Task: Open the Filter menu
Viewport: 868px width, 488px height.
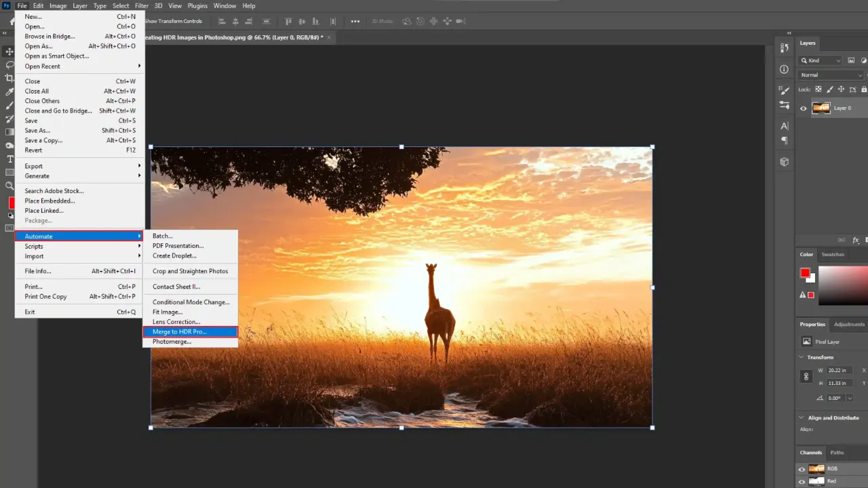Action: 142,5
